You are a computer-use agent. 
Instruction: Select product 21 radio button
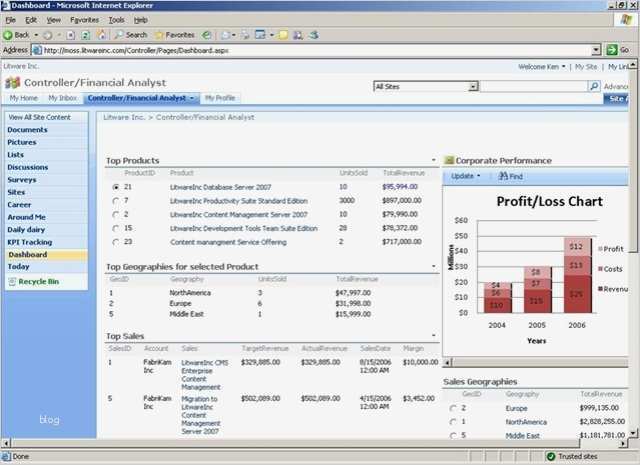pos(116,187)
